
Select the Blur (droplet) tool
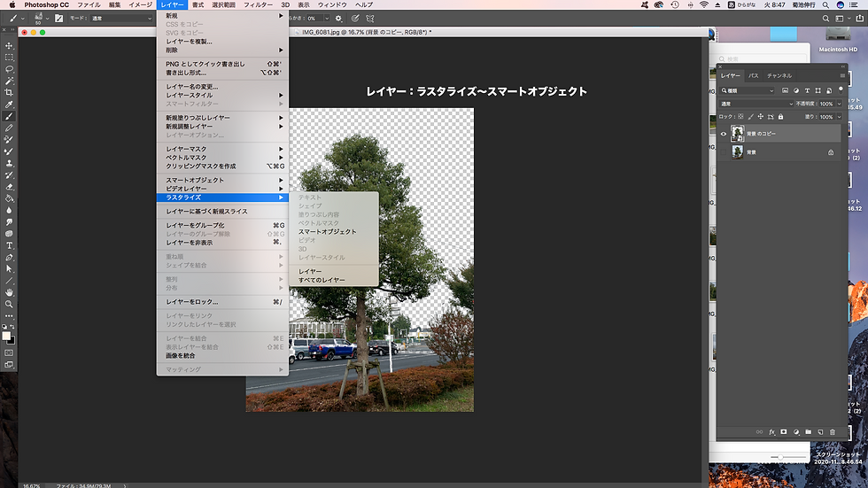point(9,210)
